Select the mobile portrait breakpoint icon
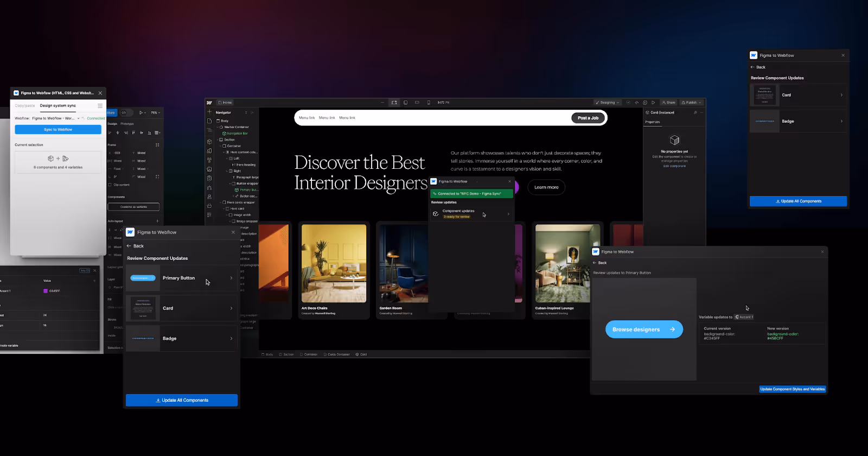The image size is (868, 456). coord(429,103)
